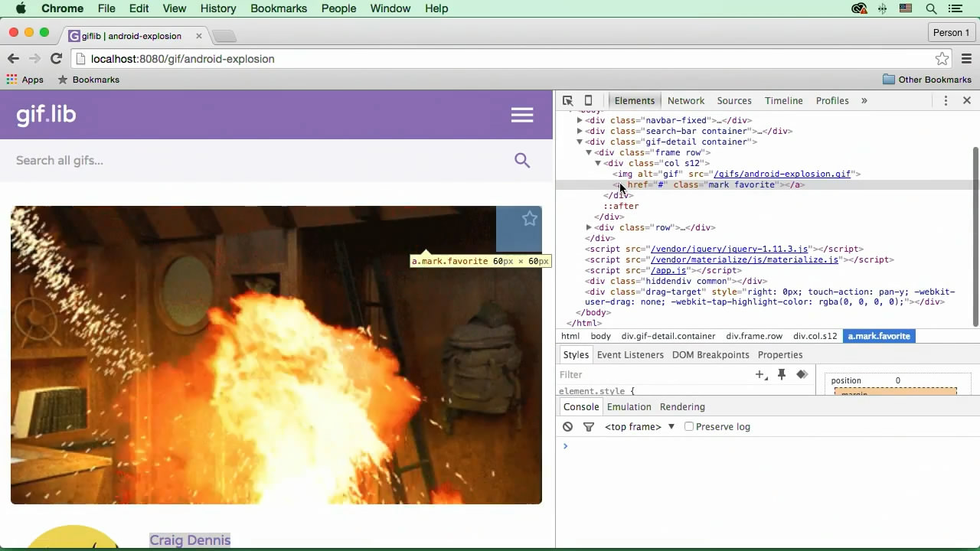Open the console filter funnel
Screen dimensions: 980x551
click(589, 427)
